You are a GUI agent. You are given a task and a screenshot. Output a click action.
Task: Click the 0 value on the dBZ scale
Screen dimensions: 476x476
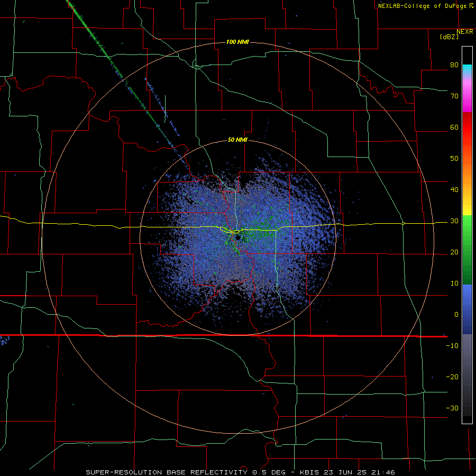pyautogui.click(x=456, y=315)
